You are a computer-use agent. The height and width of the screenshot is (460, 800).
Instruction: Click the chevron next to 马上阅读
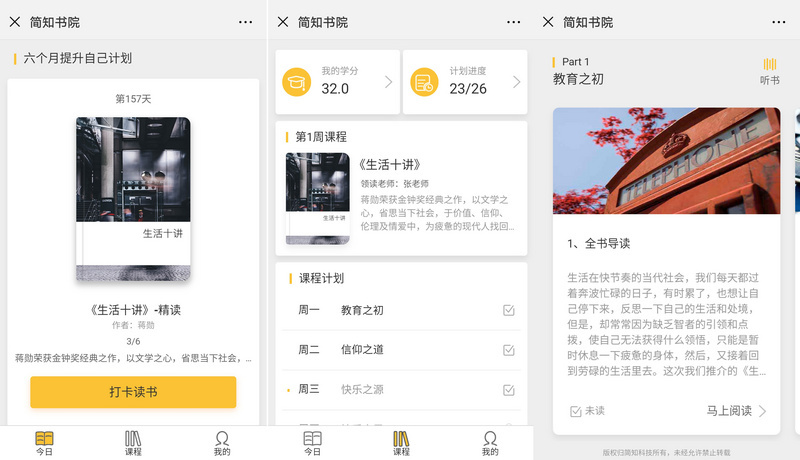[x=763, y=411]
